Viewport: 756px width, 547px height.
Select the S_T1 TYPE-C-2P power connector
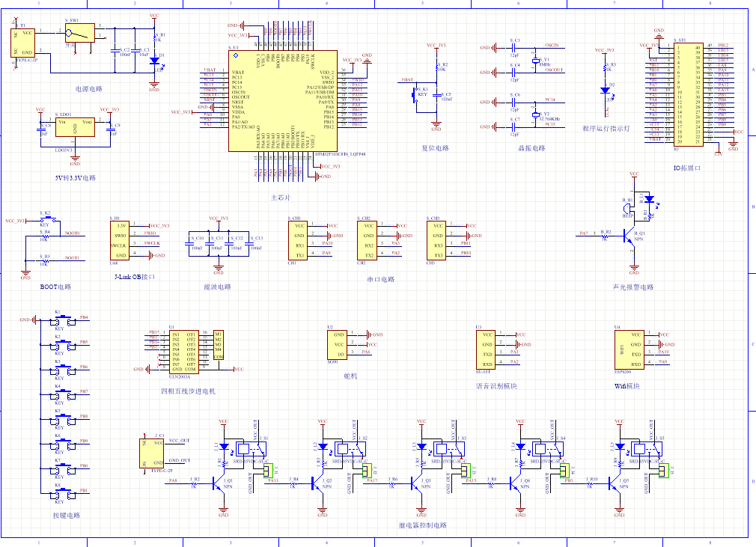point(22,43)
